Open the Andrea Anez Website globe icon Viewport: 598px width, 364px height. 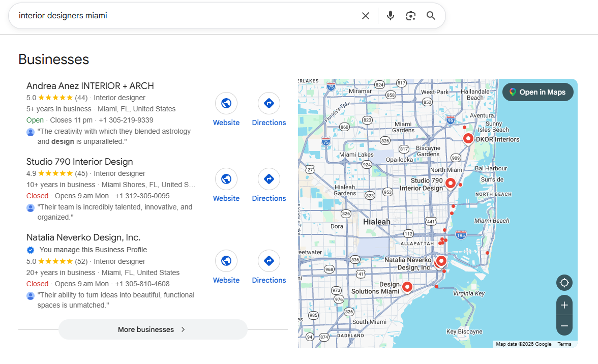click(x=226, y=103)
